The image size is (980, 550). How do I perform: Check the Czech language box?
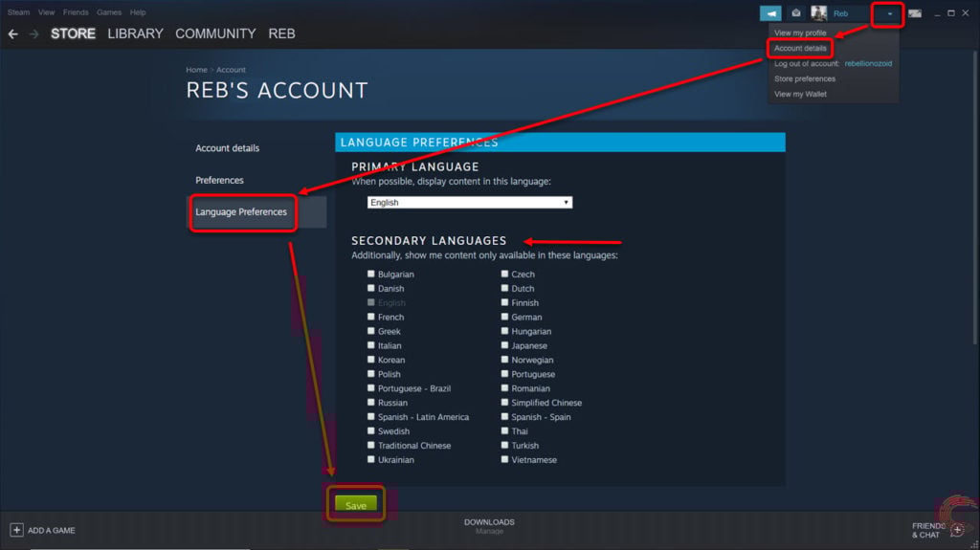(504, 274)
